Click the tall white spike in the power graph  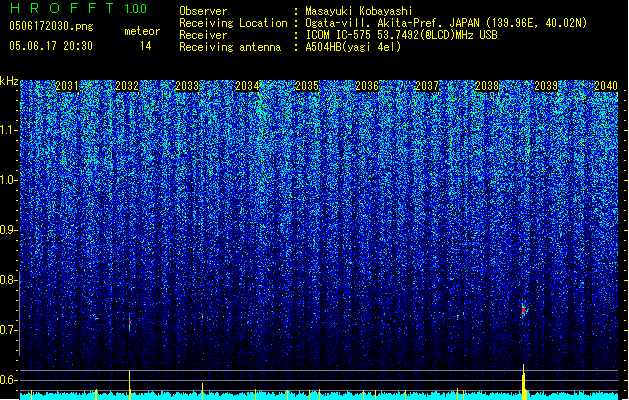click(x=130, y=383)
